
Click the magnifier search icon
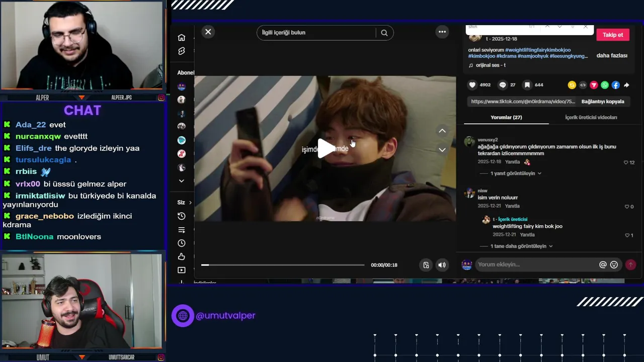(x=384, y=33)
